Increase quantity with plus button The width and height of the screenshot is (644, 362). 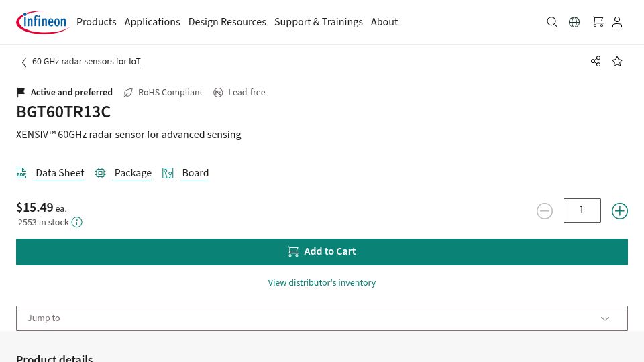coord(619,211)
